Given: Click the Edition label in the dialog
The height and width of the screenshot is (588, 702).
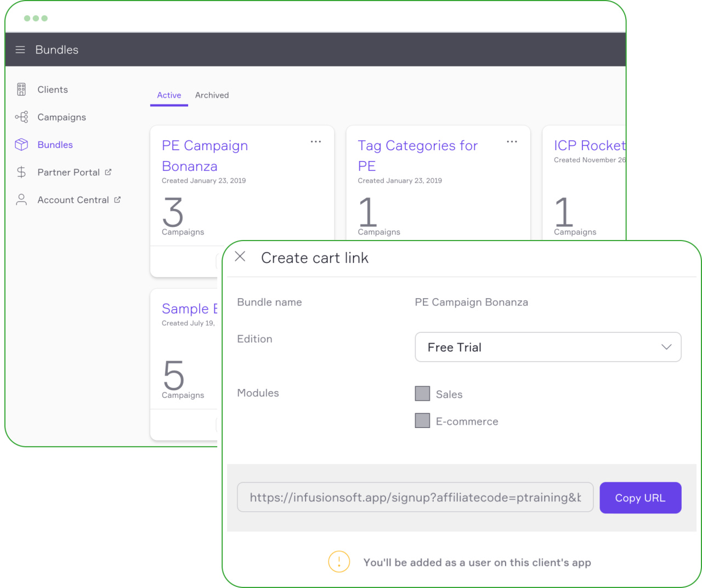Looking at the screenshot, I should tap(254, 339).
